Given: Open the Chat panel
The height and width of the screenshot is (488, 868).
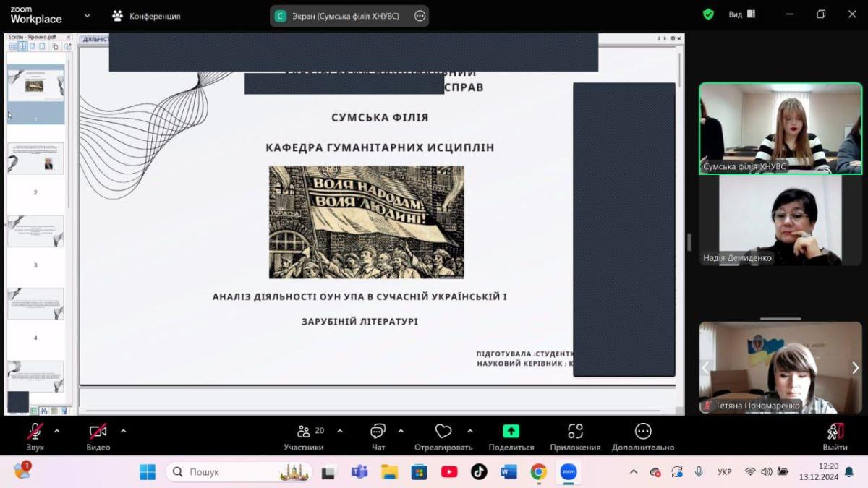Looking at the screenshot, I should pyautogui.click(x=378, y=432).
